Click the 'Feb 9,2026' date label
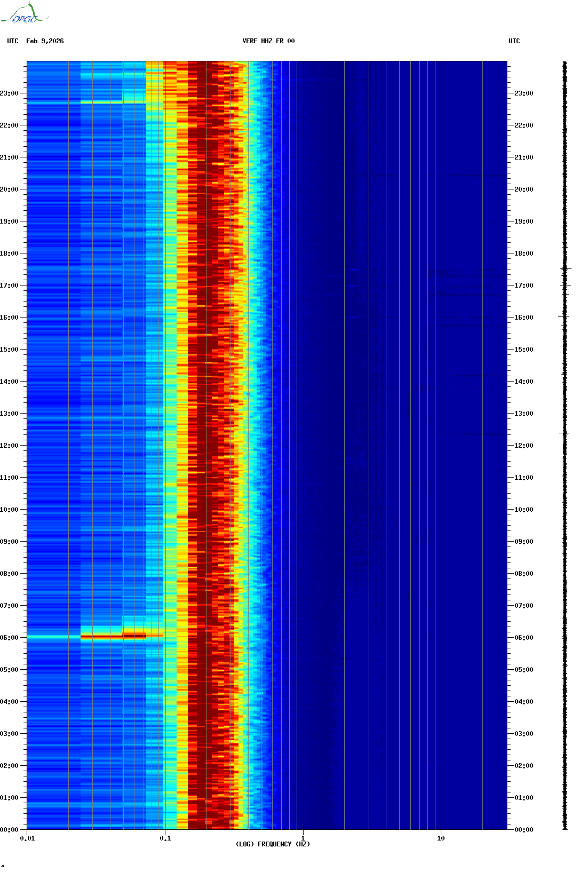 pos(45,41)
